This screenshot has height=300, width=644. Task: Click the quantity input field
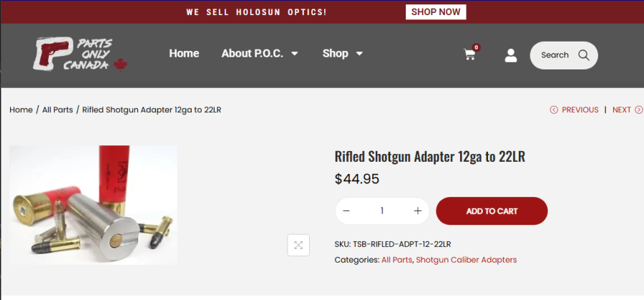[x=382, y=211]
